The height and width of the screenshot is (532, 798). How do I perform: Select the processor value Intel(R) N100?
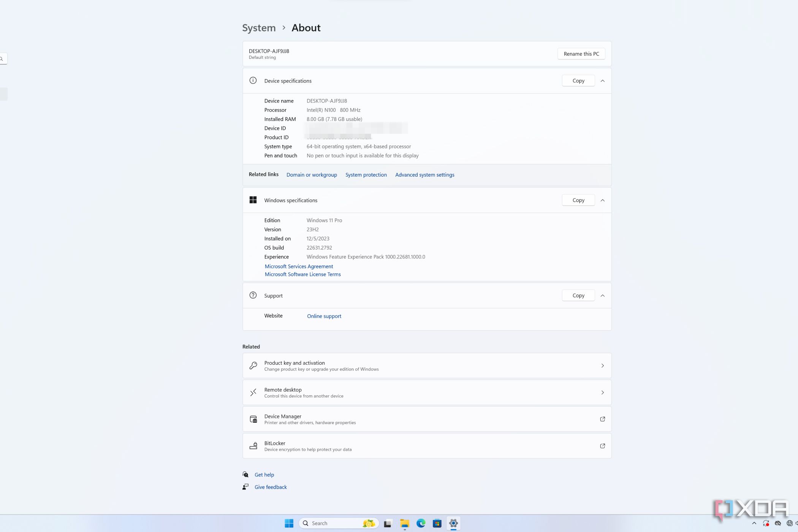[333, 110]
